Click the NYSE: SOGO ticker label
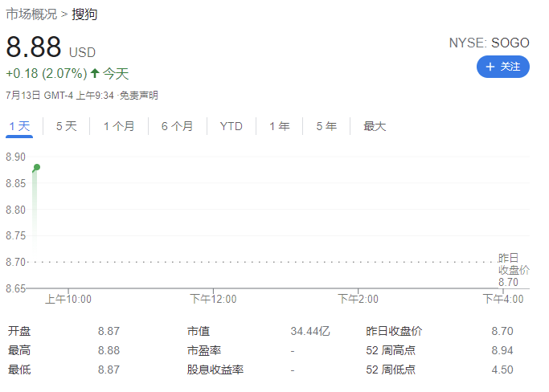The height and width of the screenshot is (392, 549). [490, 43]
